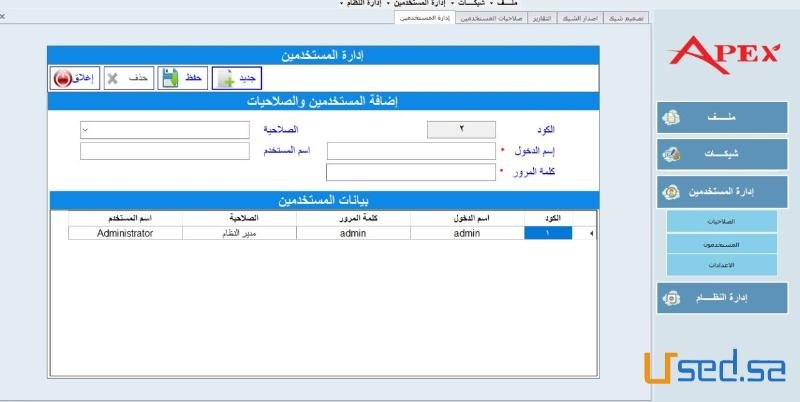Select Settings (الاعدادات) in the sidebar submenu
The height and width of the screenshot is (402, 800).
click(x=721, y=264)
